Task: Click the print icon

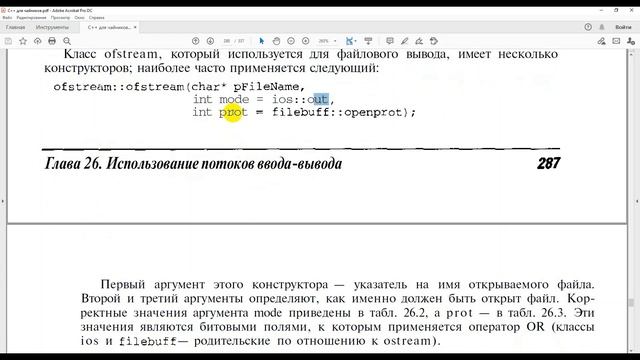Action: [x=52, y=41]
